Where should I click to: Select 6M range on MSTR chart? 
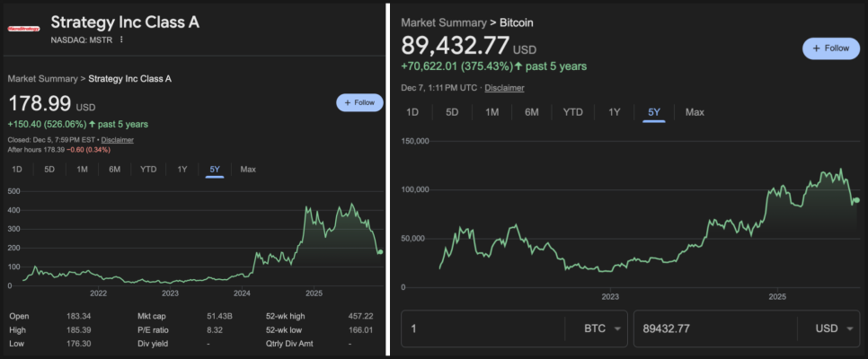[x=115, y=170]
